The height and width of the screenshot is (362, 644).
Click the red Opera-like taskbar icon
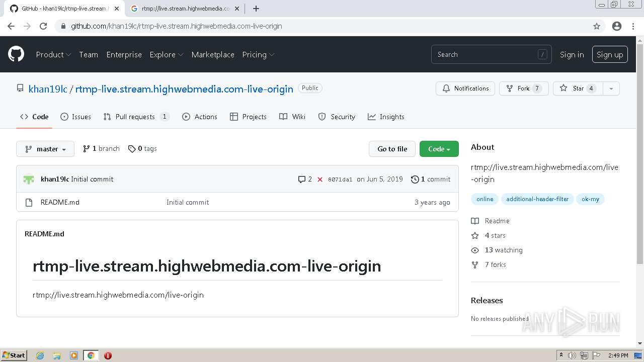pos(108,355)
